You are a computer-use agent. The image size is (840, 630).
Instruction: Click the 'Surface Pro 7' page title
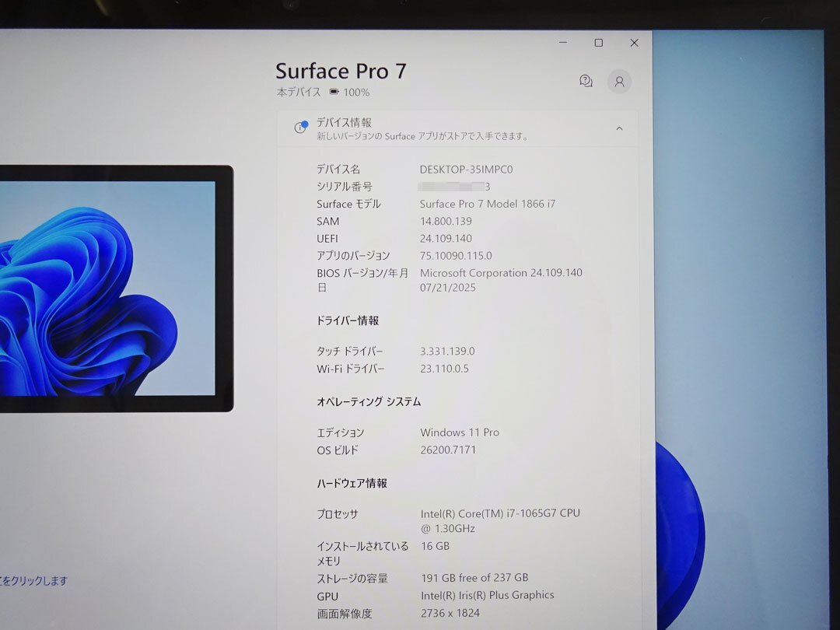tap(341, 71)
